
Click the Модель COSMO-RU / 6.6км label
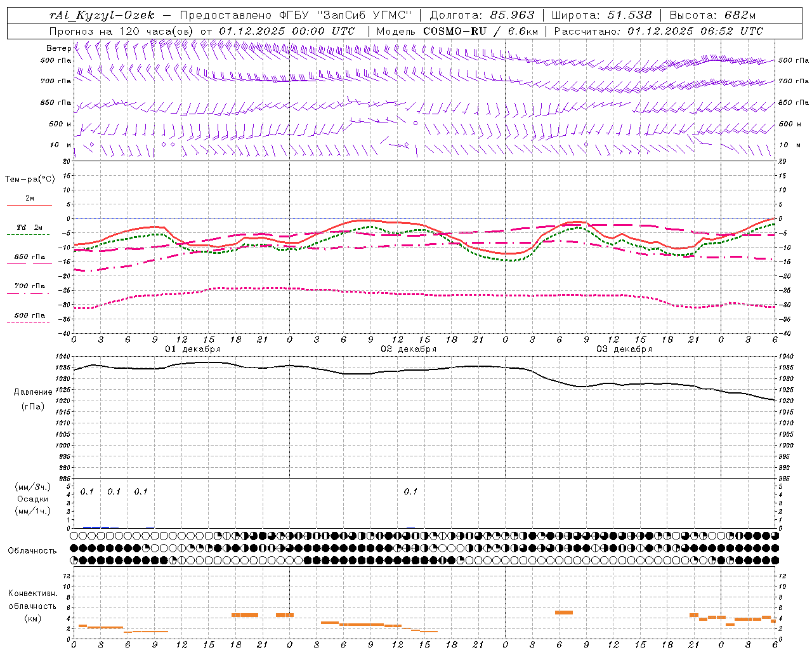[457, 31]
